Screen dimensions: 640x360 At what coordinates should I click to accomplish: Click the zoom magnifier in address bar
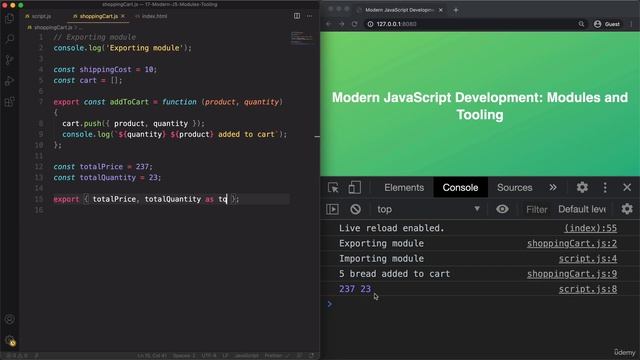tap(581, 24)
